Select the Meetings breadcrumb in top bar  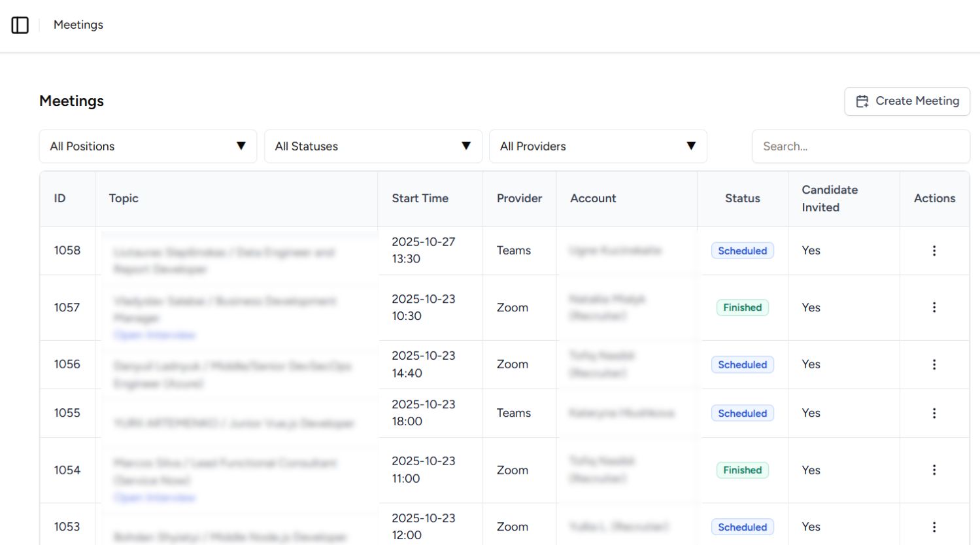(78, 25)
